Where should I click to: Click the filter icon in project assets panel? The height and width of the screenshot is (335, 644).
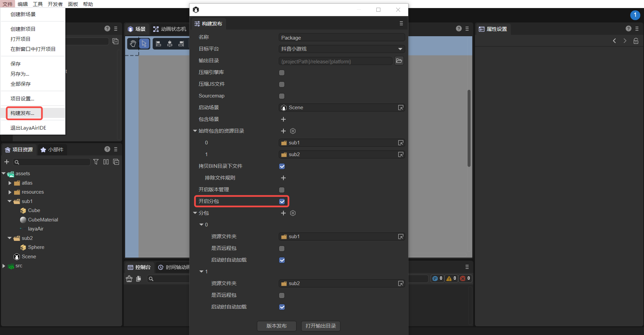[96, 162]
